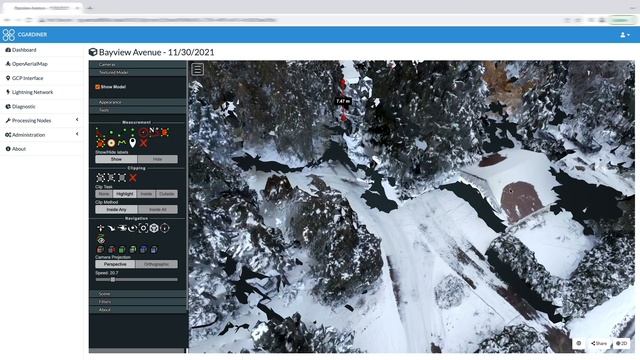Image resolution: width=640 pixels, height=360 pixels.
Task: Select the height measurement tool
Action: 133,132
